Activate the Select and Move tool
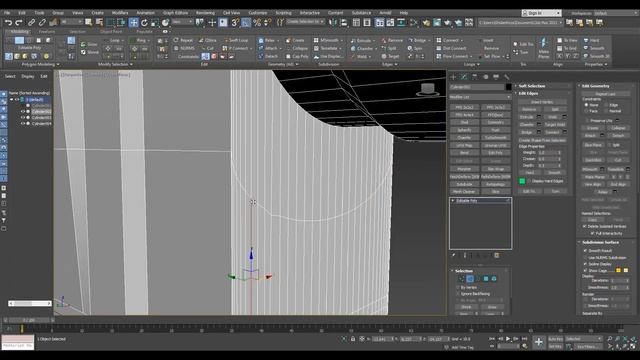Screen dimensions: 640x360 click(133, 22)
